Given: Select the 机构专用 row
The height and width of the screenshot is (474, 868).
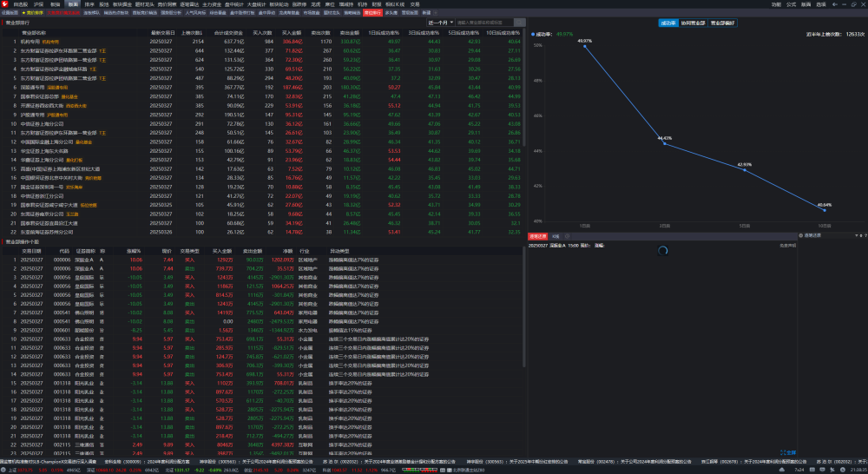Looking at the screenshot, I should click(262, 42).
